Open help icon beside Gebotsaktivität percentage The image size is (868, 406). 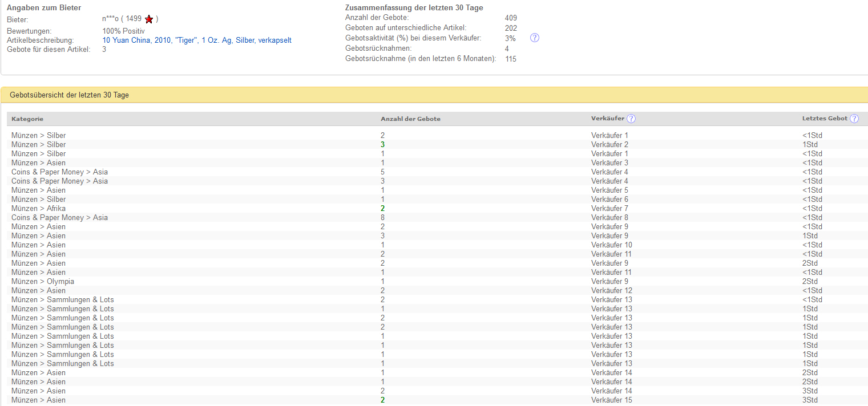coord(535,38)
